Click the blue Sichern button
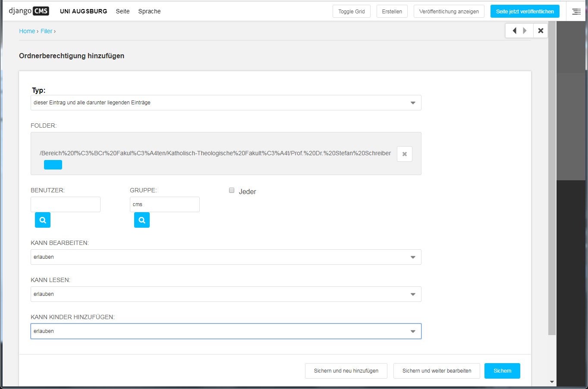Screen dimensions: 588x389 [502, 371]
